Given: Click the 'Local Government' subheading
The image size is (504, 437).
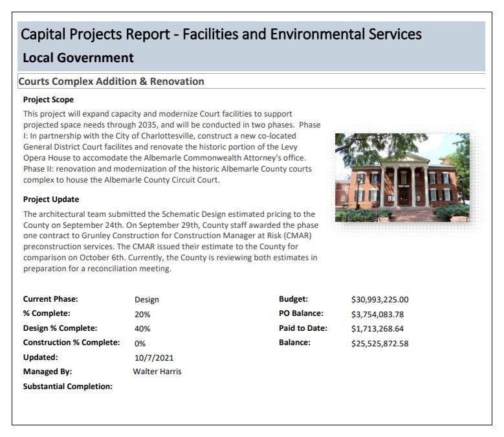Looking at the screenshot, I should pyautogui.click(x=78, y=58).
